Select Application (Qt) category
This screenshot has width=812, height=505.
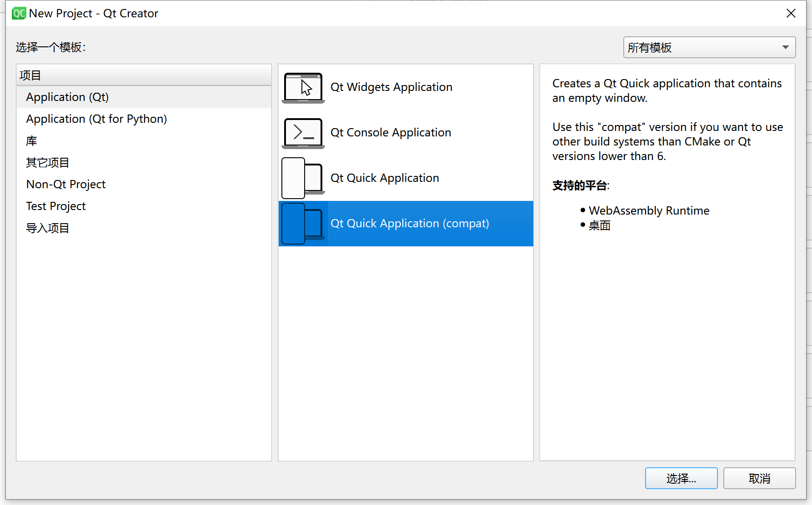[144, 97]
